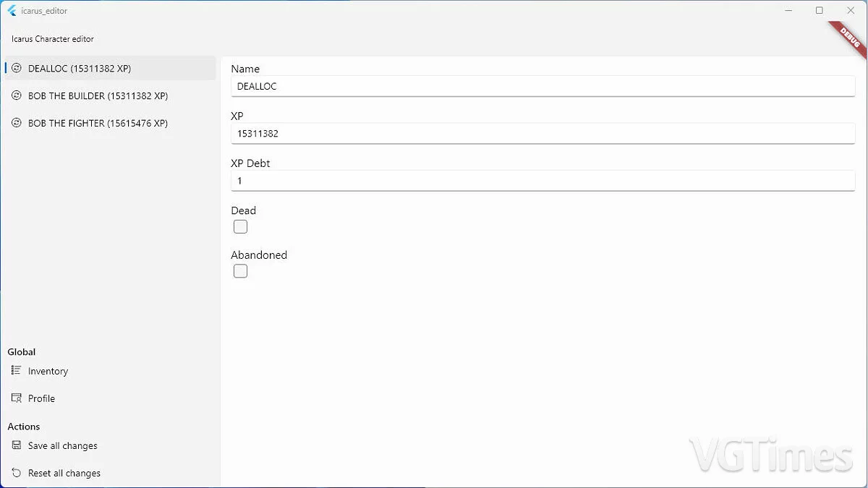The width and height of the screenshot is (868, 488).
Task: Click BOB THE BUILDER's character icon
Action: 16,95
